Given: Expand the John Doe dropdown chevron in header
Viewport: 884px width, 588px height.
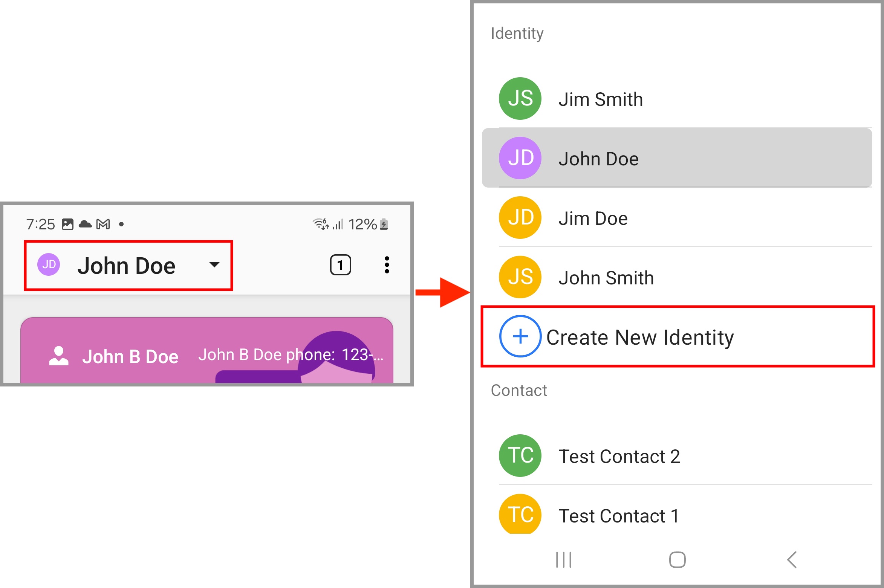Looking at the screenshot, I should pos(214,265).
